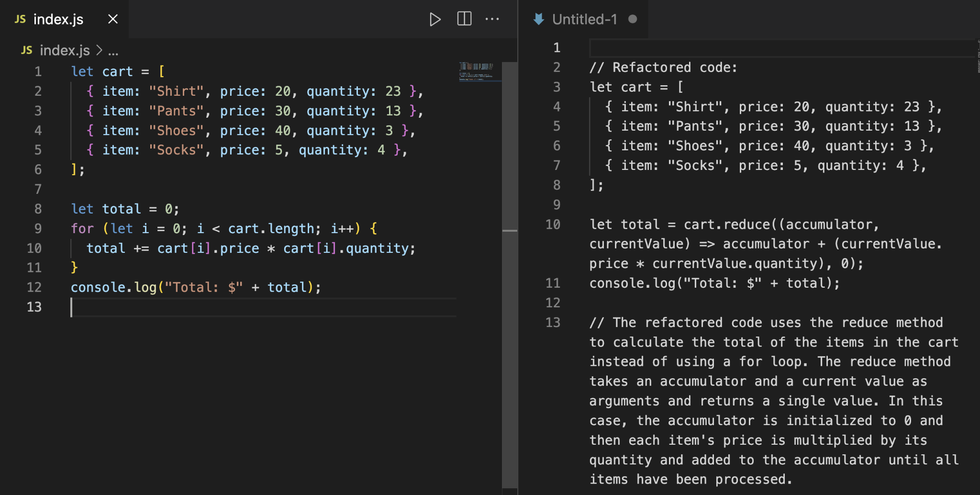Click the JS file icon in the breadcrumb
980x495 pixels.
click(27, 50)
